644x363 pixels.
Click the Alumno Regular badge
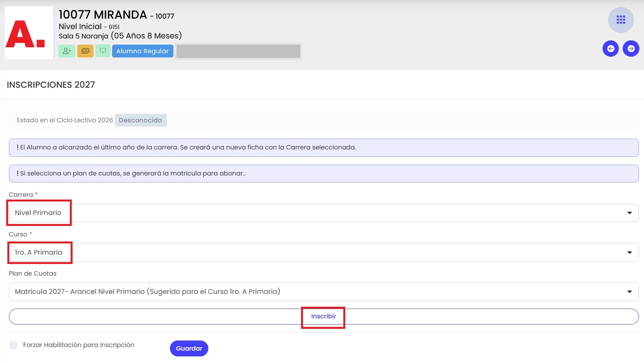[142, 51]
